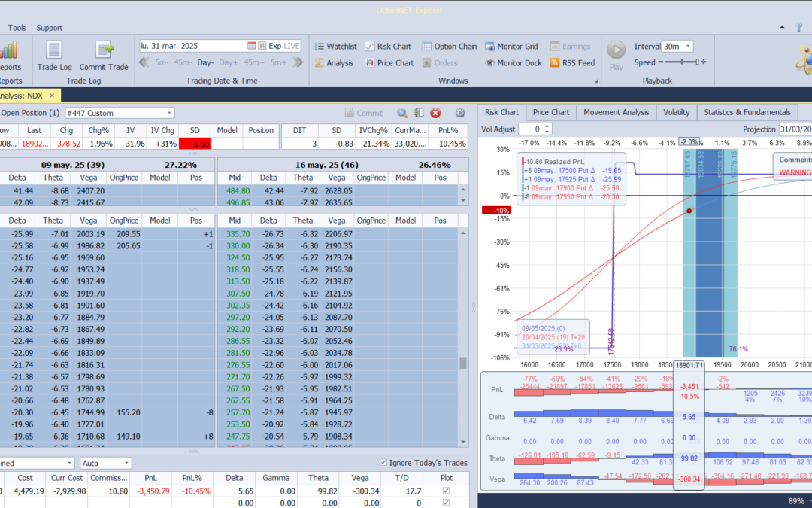Open the Option Chain window
Image resolution: width=812 pixels, height=508 pixels.
pyautogui.click(x=450, y=46)
